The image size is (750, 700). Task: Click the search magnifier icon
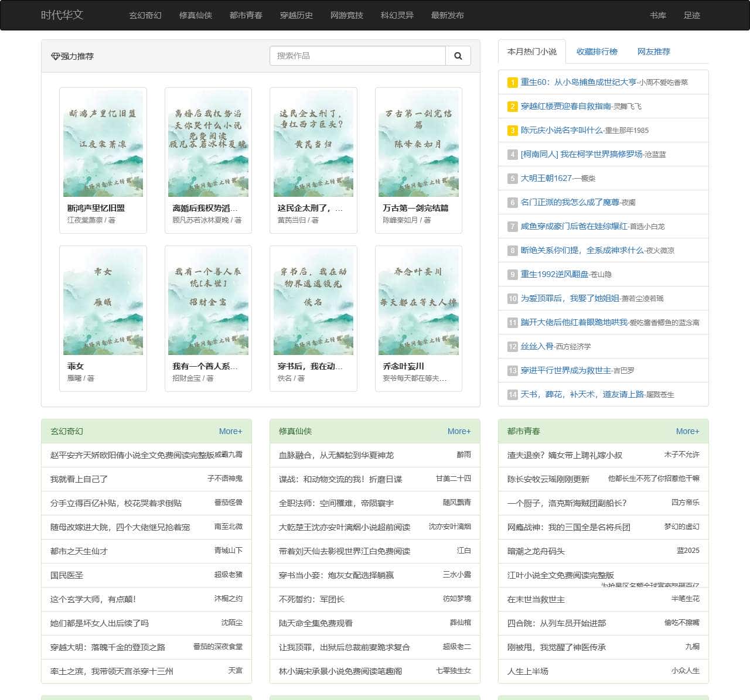tap(458, 56)
